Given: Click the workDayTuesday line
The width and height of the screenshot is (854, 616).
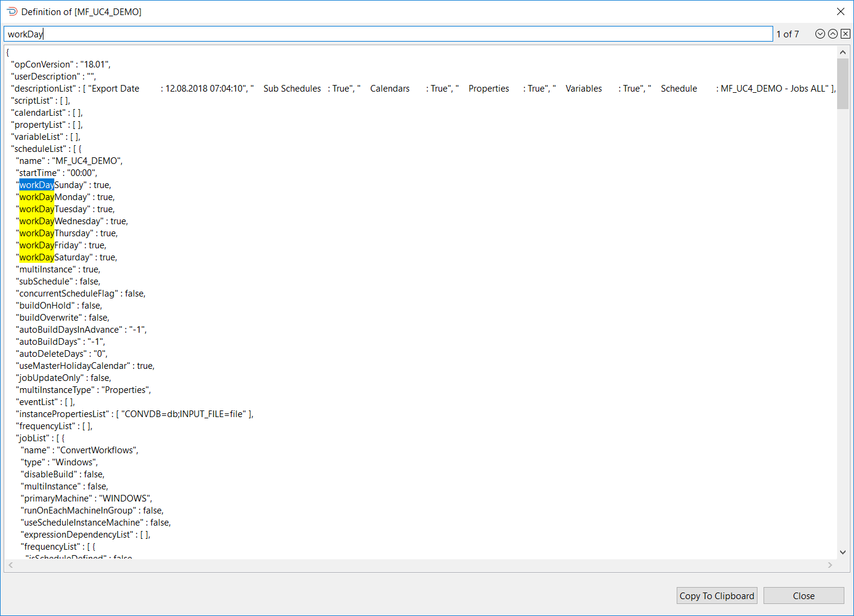Looking at the screenshot, I should pyautogui.click(x=65, y=209).
